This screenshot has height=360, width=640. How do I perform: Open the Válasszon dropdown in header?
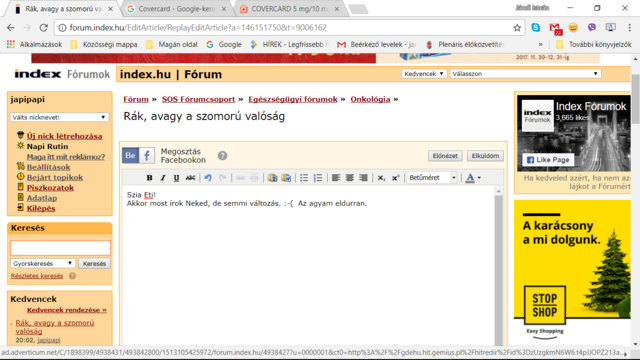(525, 74)
